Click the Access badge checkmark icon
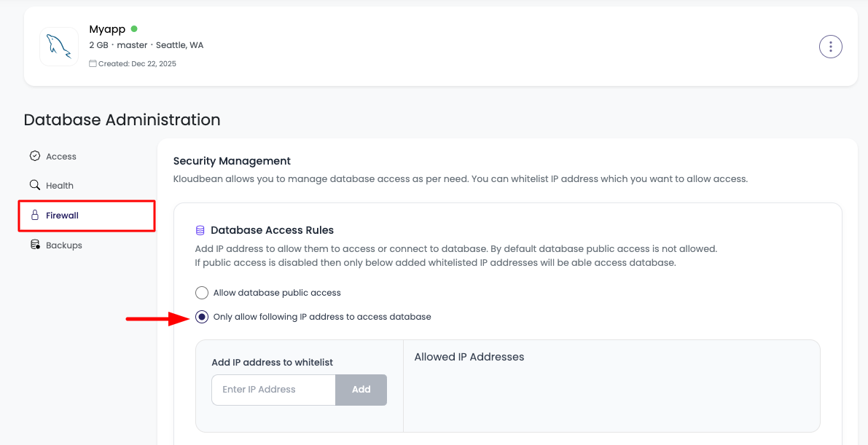868x445 pixels. pos(34,156)
